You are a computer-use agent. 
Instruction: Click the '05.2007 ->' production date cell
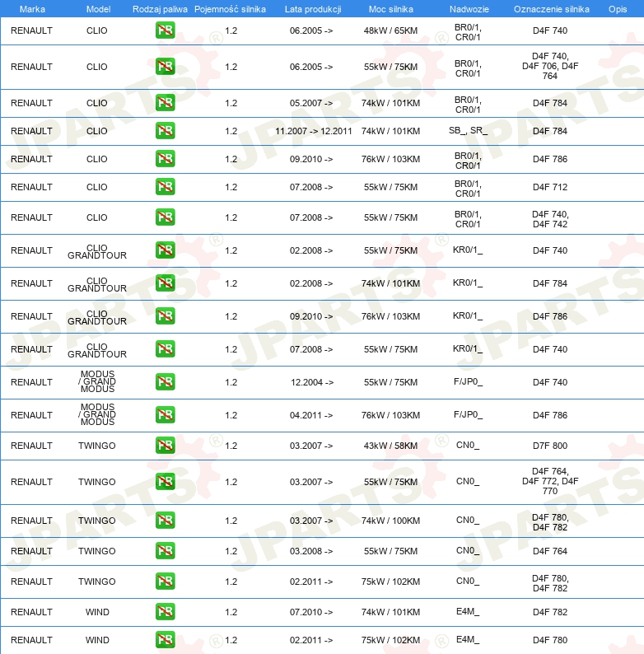pos(311,103)
